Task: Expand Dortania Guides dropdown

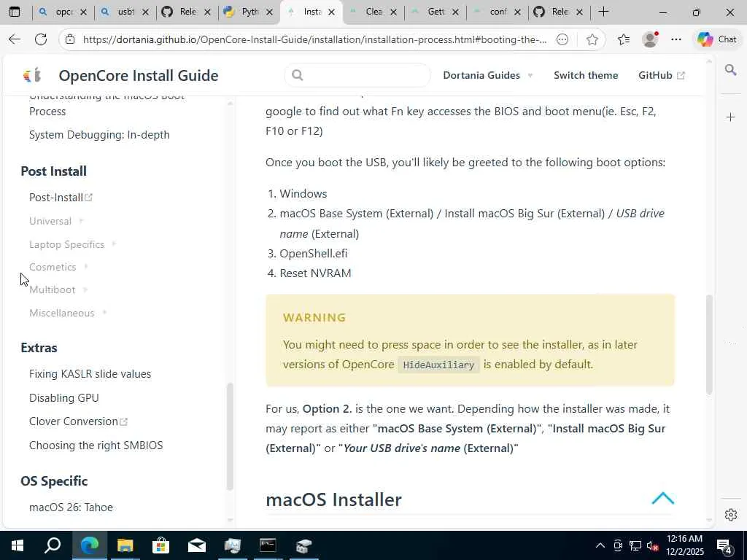Action: (488, 75)
